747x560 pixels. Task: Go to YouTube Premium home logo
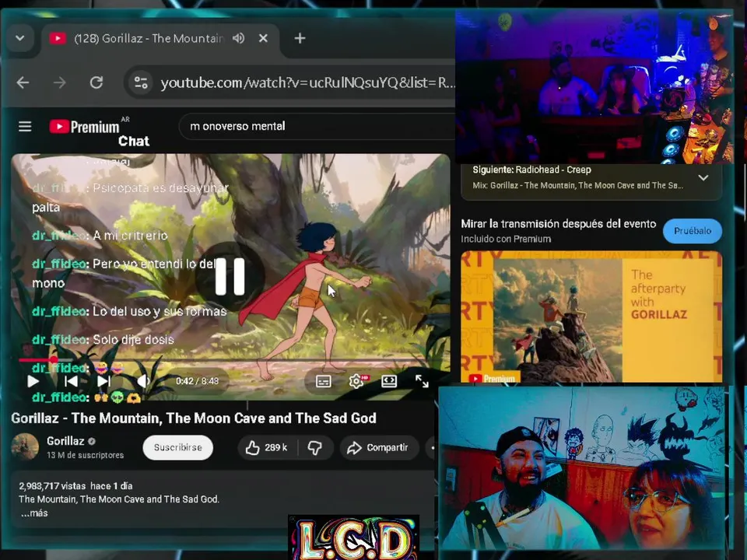coord(85,127)
